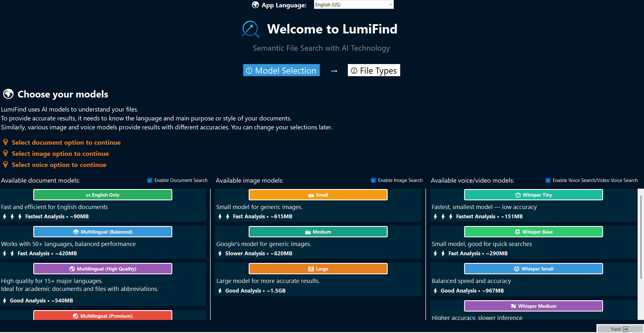The height and width of the screenshot is (333, 644).
Task: Click the text 'Select document option to continue'
Action: point(66,142)
